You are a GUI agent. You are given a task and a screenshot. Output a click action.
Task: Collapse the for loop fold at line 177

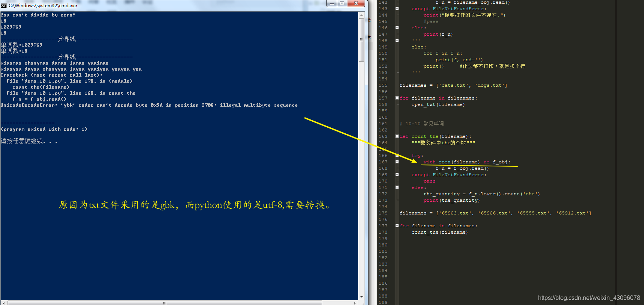[x=397, y=226]
